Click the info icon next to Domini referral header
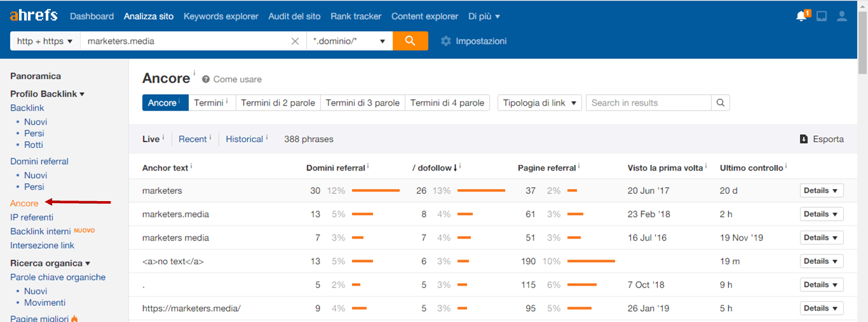868x322 pixels. [368, 166]
